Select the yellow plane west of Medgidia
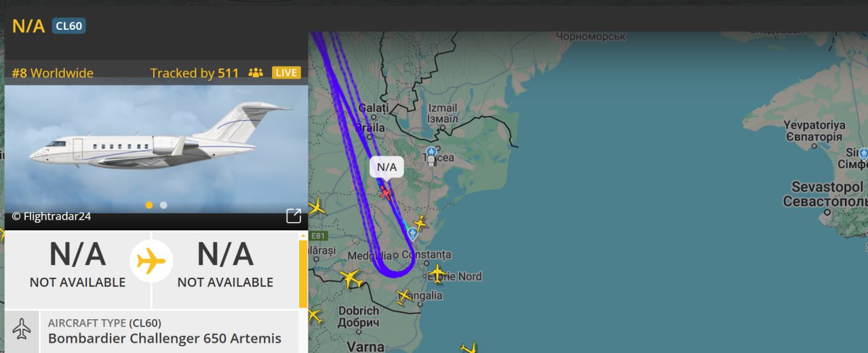Image resolution: width=868 pixels, height=353 pixels. (351, 277)
